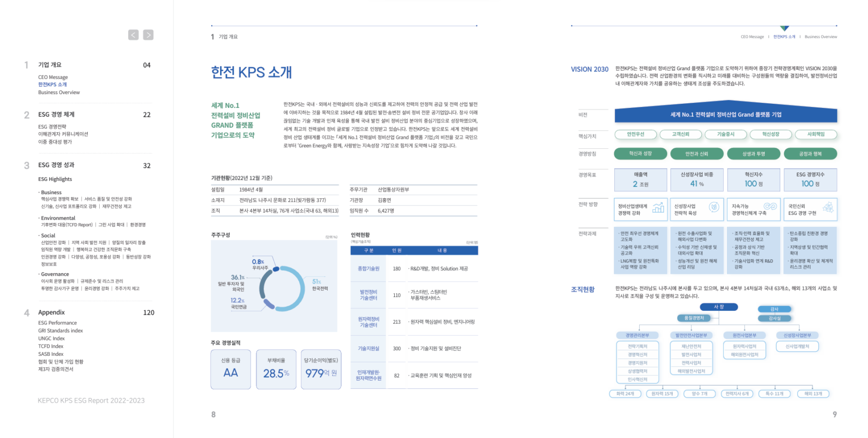Click the 경영관리본부 box in org chart
This screenshot has width=868, height=438.
(x=638, y=336)
